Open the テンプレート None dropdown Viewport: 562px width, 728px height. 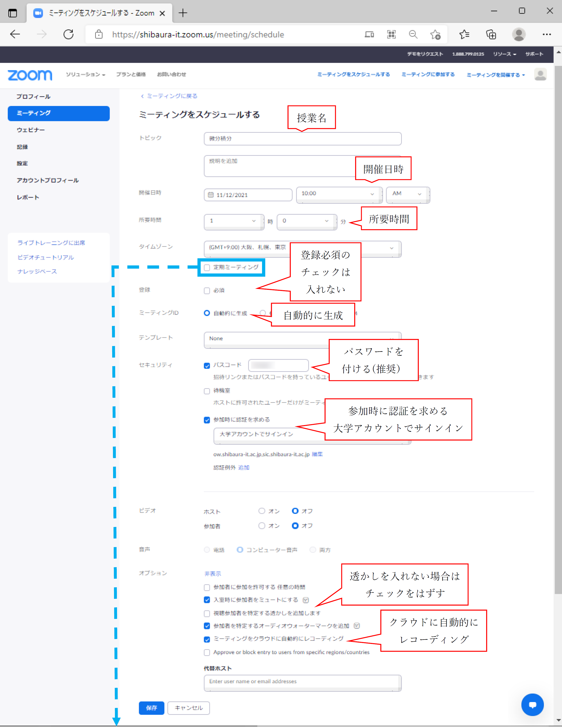(303, 340)
